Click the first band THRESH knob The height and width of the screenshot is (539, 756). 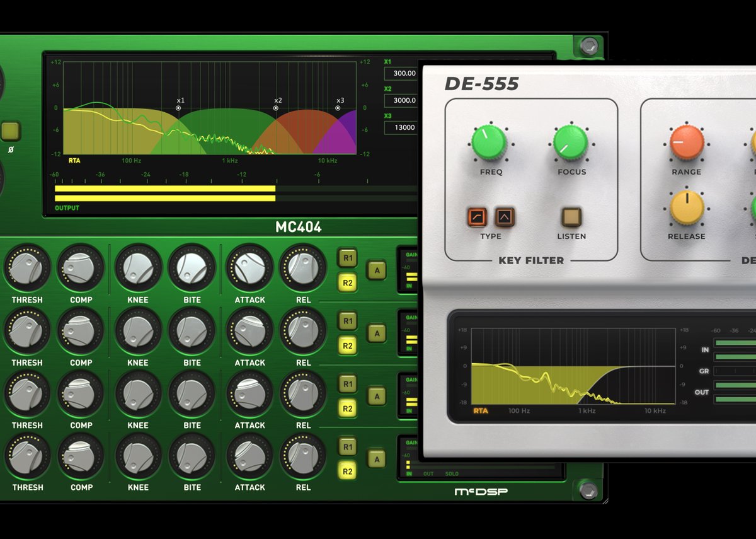[27, 268]
